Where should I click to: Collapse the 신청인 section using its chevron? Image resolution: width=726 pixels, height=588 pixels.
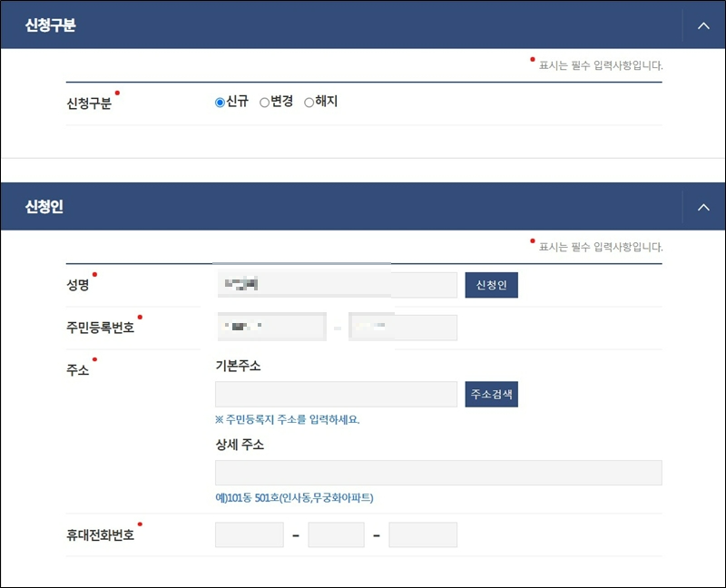coord(704,206)
